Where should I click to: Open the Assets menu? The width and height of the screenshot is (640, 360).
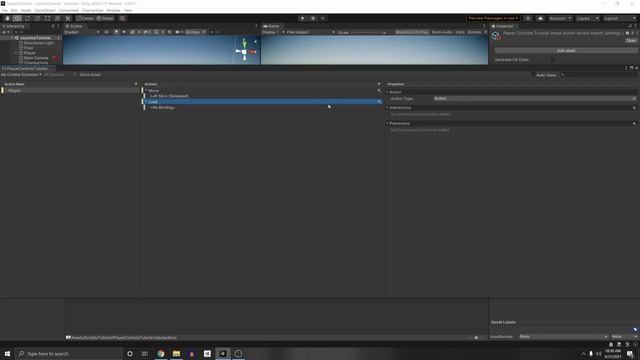26,10
